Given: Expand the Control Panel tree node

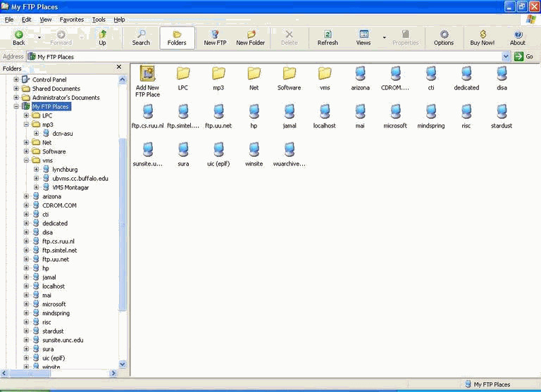Looking at the screenshot, I should coord(16,80).
